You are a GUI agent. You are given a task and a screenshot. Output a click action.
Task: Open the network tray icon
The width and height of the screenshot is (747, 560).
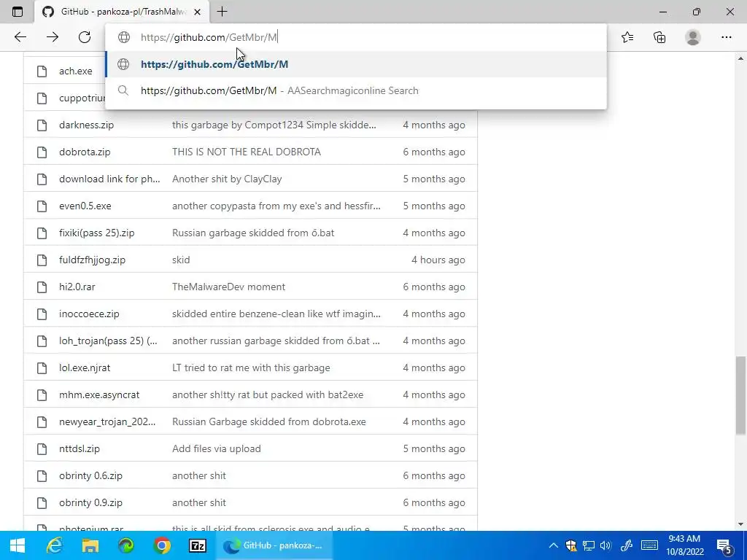click(x=589, y=545)
